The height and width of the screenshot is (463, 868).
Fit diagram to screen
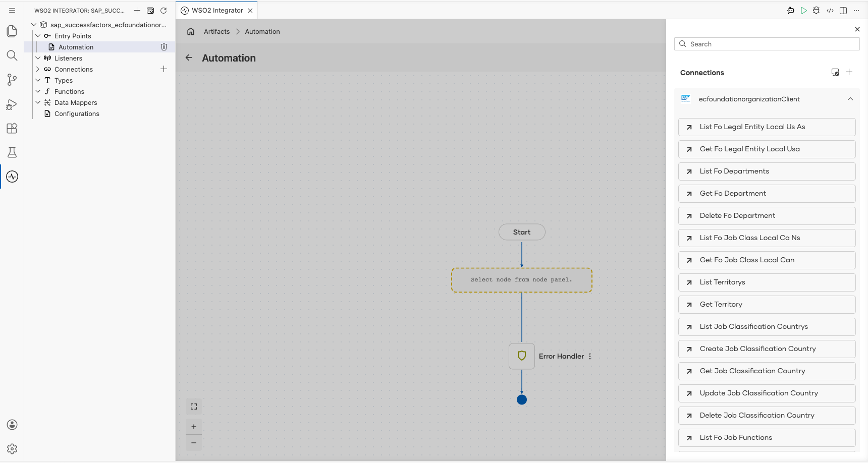point(194,407)
